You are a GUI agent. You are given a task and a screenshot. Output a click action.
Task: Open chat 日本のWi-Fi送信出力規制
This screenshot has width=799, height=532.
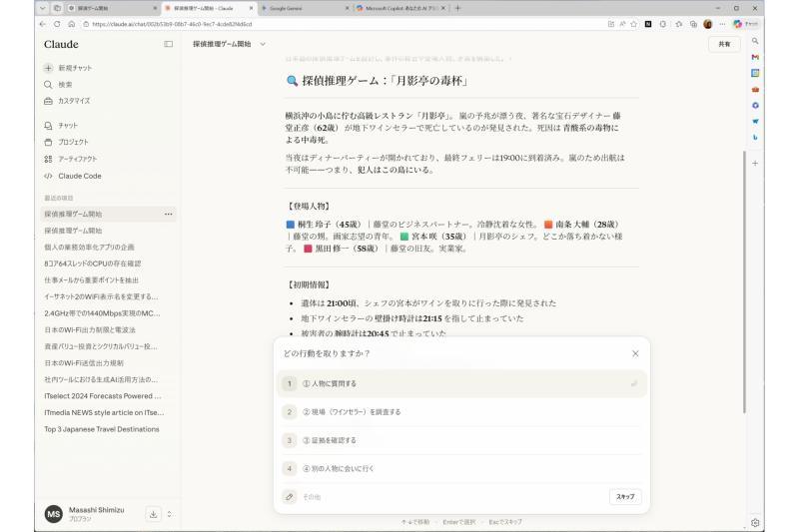(x=84, y=363)
